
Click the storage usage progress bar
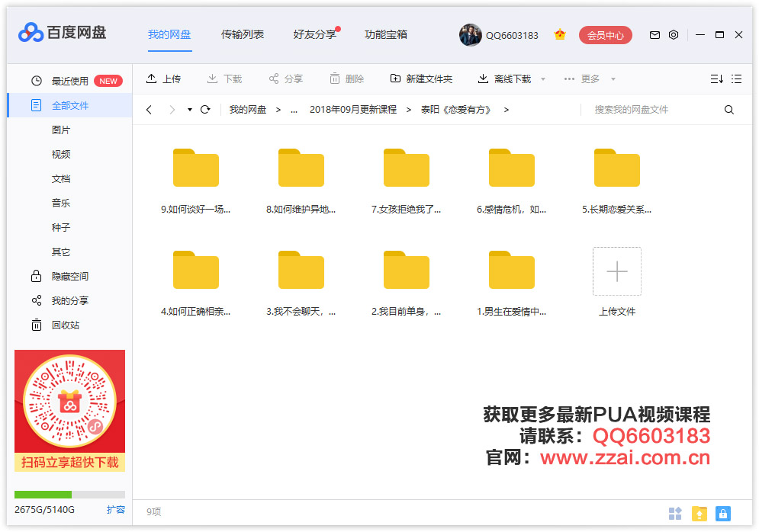pos(69,495)
